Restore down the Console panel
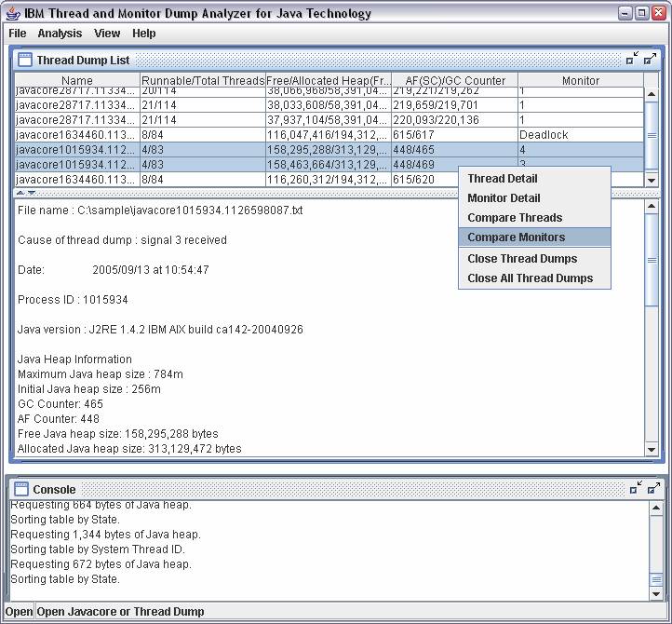672x624 pixels. pyautogui.click(x=636, y=488)
